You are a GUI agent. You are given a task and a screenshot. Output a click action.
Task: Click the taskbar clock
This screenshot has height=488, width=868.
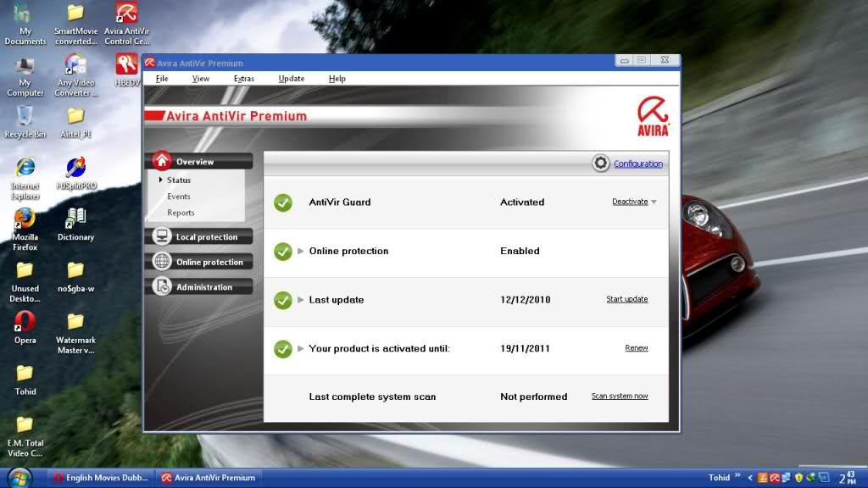click(x=848, y=478)
